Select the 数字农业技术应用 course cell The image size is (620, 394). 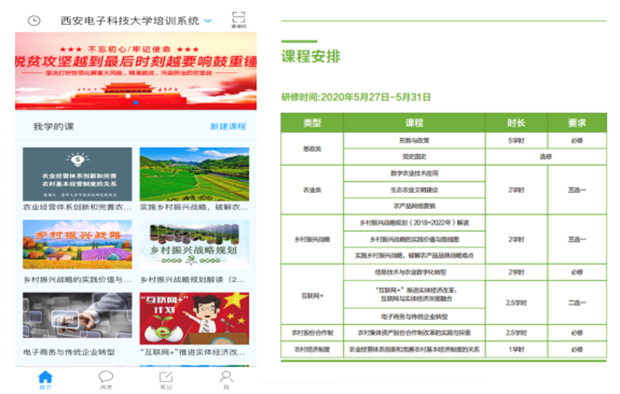[414, 173]
